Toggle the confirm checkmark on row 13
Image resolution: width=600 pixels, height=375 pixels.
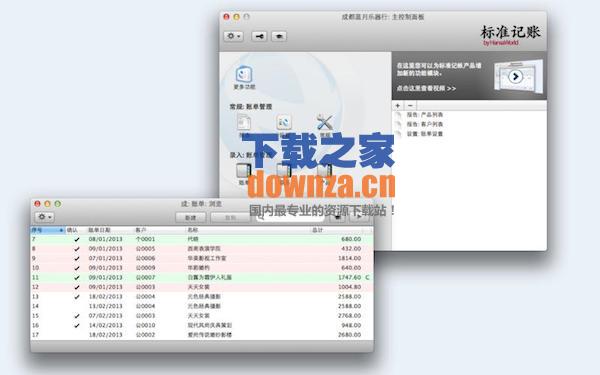tap(77, 297)
